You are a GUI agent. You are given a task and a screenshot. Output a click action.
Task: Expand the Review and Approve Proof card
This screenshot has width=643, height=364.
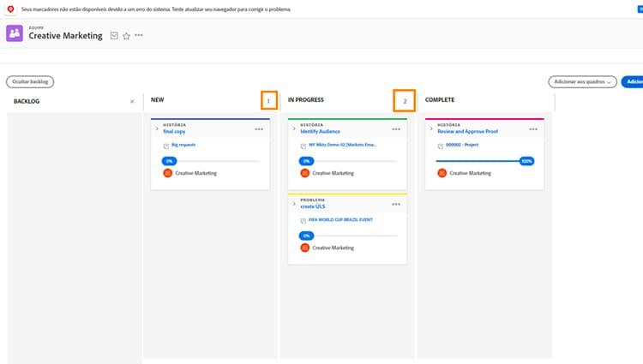point(431,128)
